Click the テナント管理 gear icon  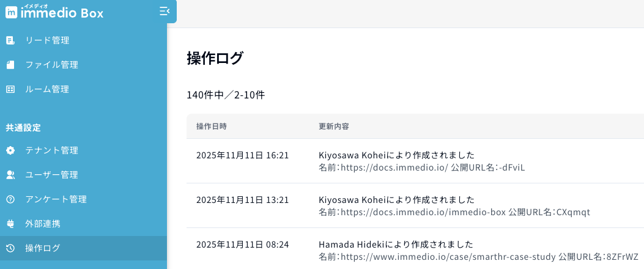[10, 150]
